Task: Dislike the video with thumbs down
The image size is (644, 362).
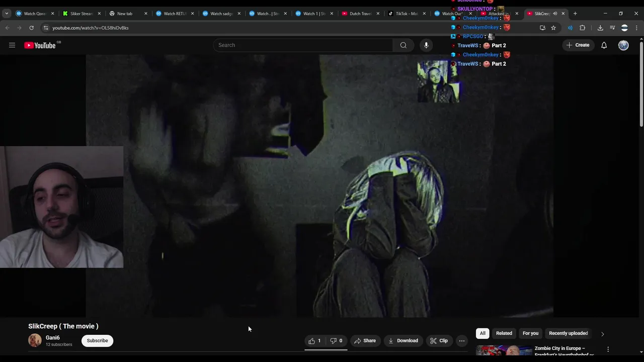Action: [336, 341]
